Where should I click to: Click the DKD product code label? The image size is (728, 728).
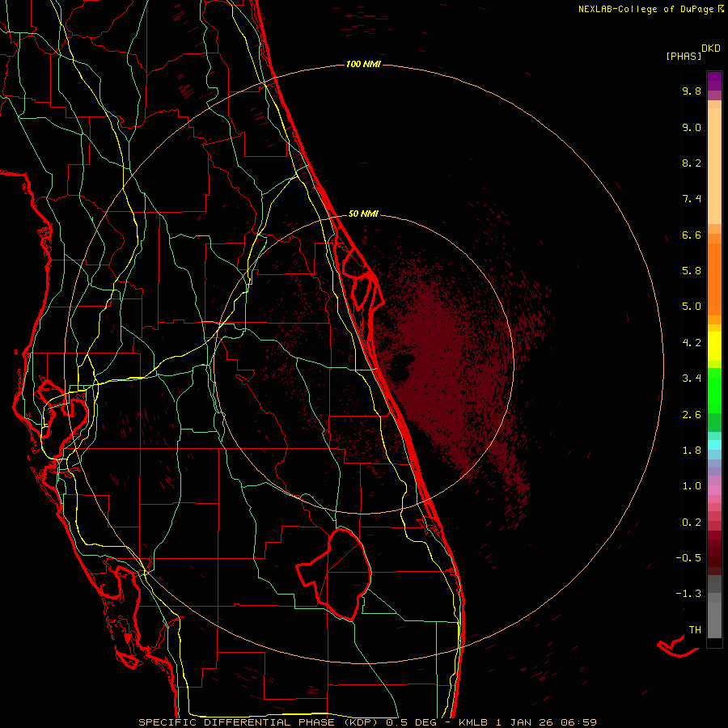pos(711,49)
